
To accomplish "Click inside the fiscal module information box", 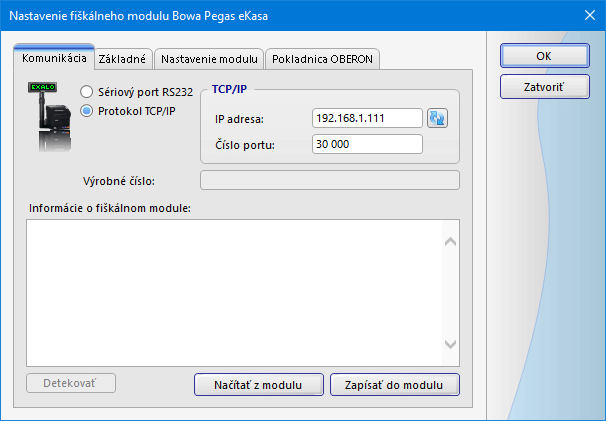I will pos(235,291).
